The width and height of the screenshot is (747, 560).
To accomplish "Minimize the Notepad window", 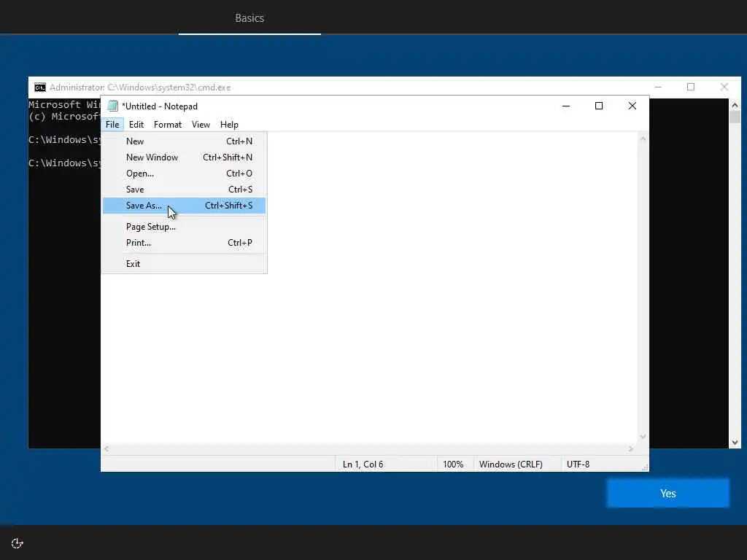I will click(x=566, y=106).
